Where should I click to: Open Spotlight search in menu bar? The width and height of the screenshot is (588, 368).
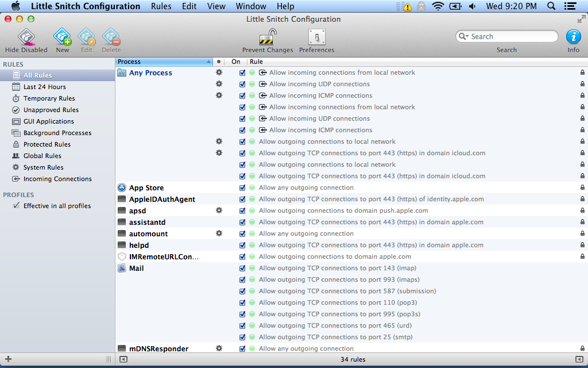tap(551, 6)
